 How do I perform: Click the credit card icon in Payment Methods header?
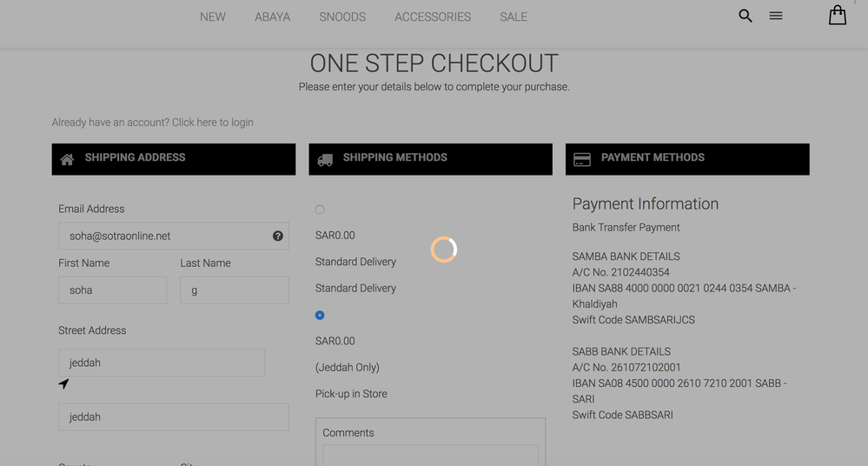pyautogui.click(x=582, y=160)
